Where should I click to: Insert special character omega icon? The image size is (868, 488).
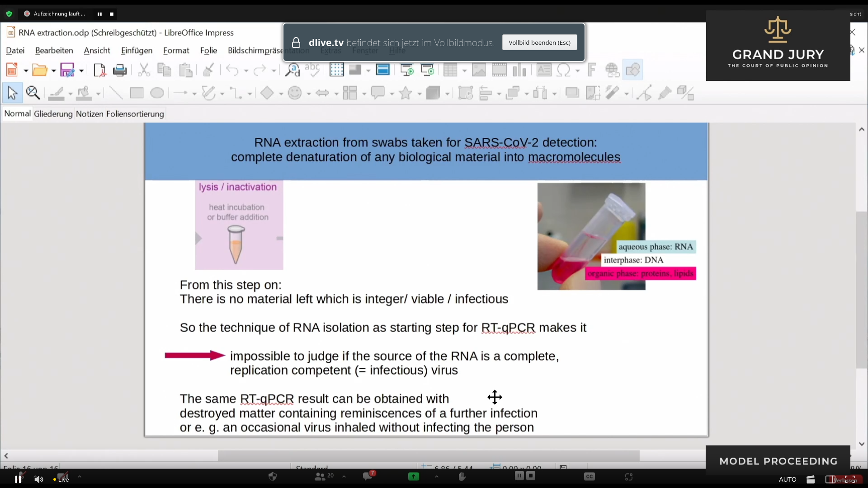click(564, 70)
